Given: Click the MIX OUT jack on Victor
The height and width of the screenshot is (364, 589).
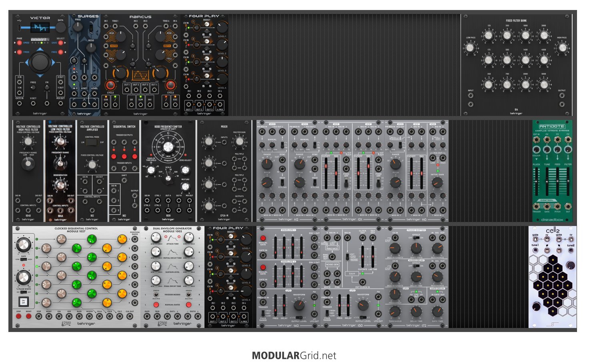Looking at the screenshot, I should coord(60,104).
